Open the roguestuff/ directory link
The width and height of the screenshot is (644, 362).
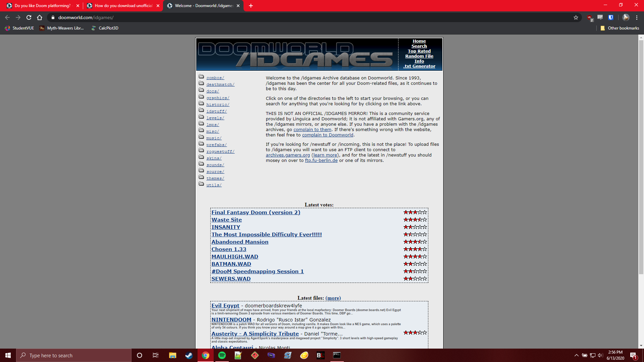tap(220, 152)
